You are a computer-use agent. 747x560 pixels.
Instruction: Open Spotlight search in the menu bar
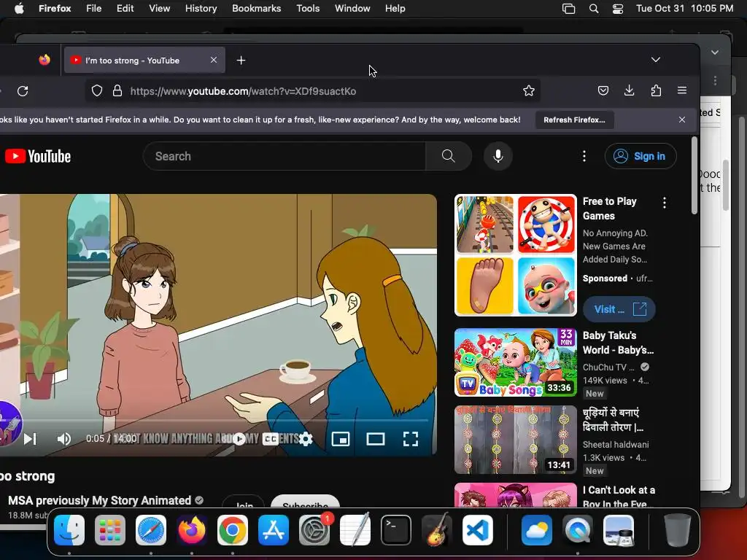594,9
